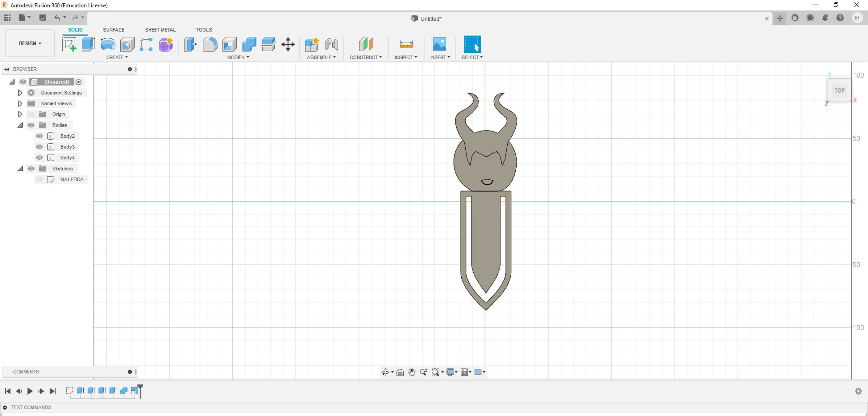The image size is (868, 416).
Task: Hide Body2 using its eye icon
Action: point(40,136)
